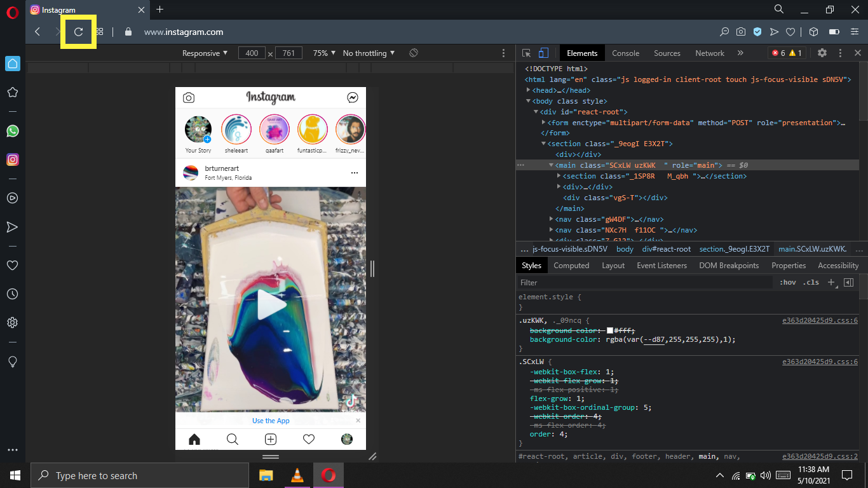Image resolution: width=868 pixels, height=488 pixels.
Task: Open Instagram panel in Opera sidebar
Action: coord(12,159)
